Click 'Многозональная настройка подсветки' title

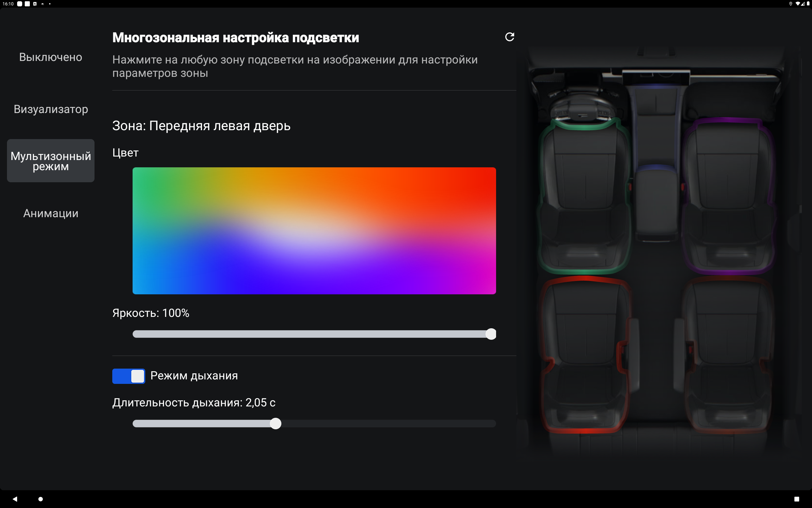236,38
